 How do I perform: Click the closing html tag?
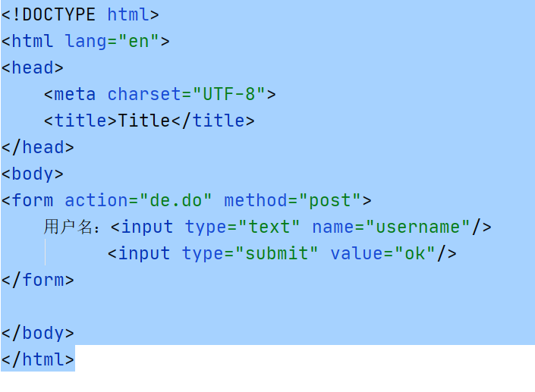(37, 359)
